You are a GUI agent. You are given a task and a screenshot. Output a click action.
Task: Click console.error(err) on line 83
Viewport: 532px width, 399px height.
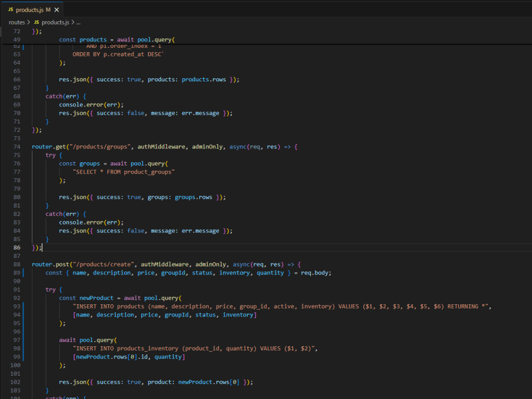pyautogui.click(x=92, y=222)
